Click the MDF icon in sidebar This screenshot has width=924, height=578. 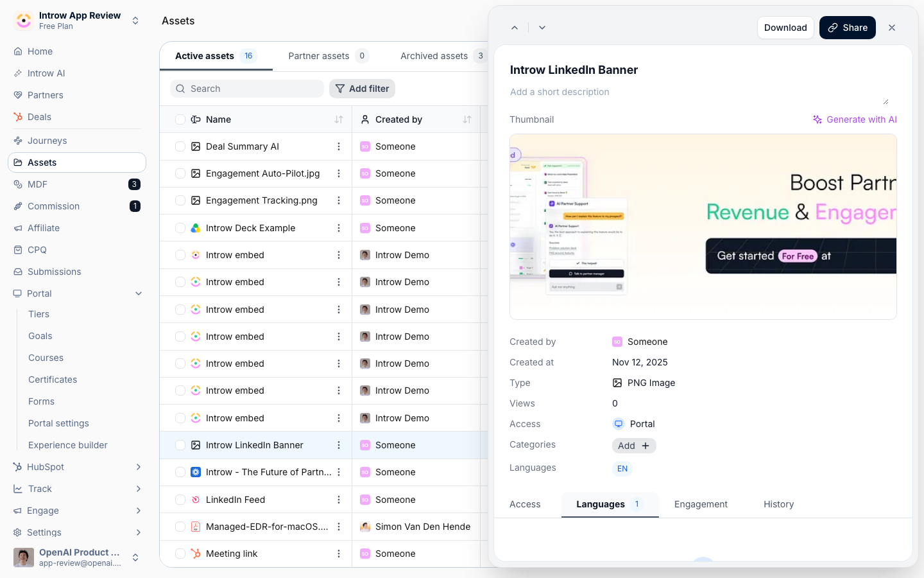[x=18, y=184]
